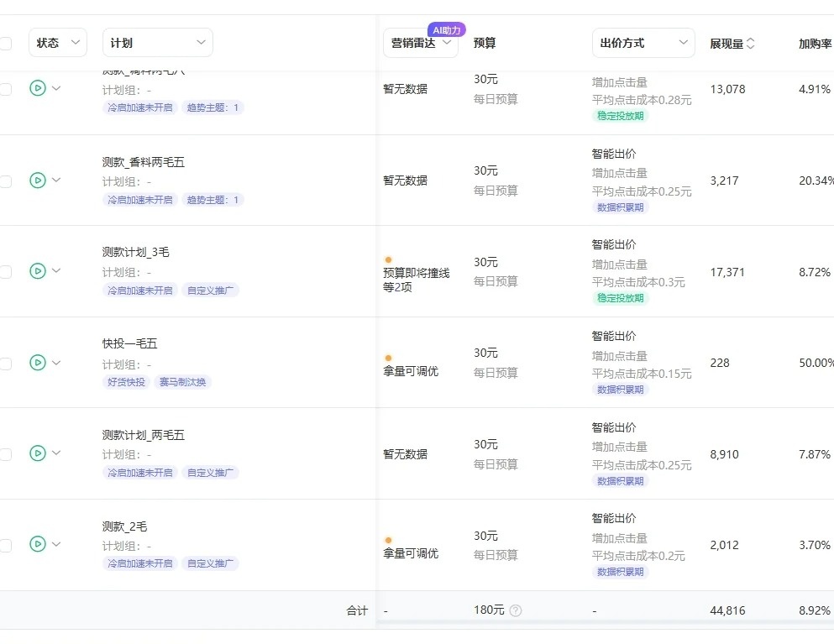Click 自定义推广 tag in 测款计划_3毛 row
This screenshot has height=644, width=834.
pyautogui.click(x=211, y=291)
